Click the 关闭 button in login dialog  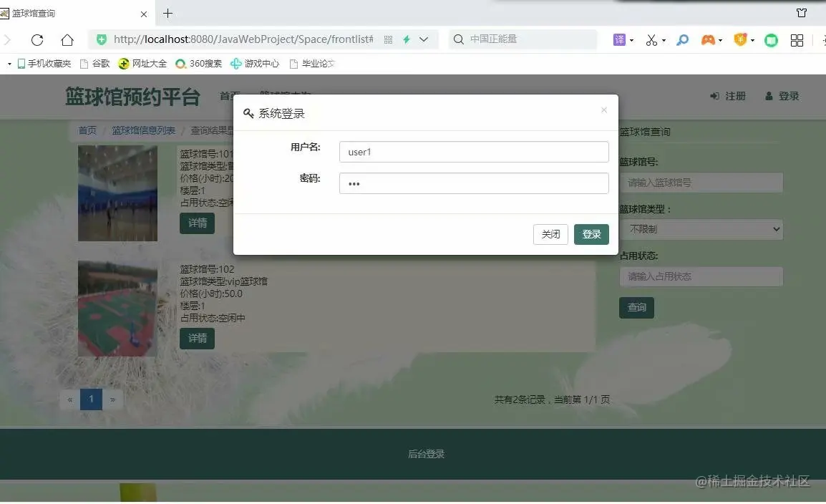click(550, 234)
